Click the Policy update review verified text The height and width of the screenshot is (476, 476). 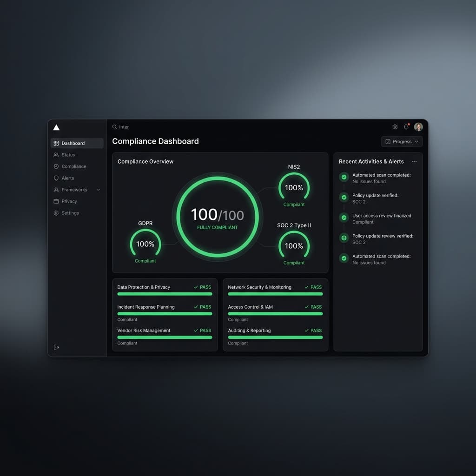tap(383, 236)
